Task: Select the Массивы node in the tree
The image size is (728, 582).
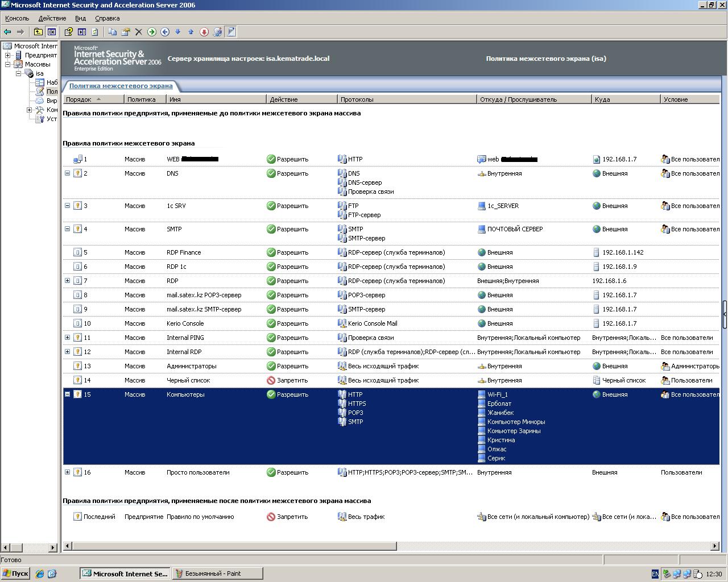Action: coord(38,64)
